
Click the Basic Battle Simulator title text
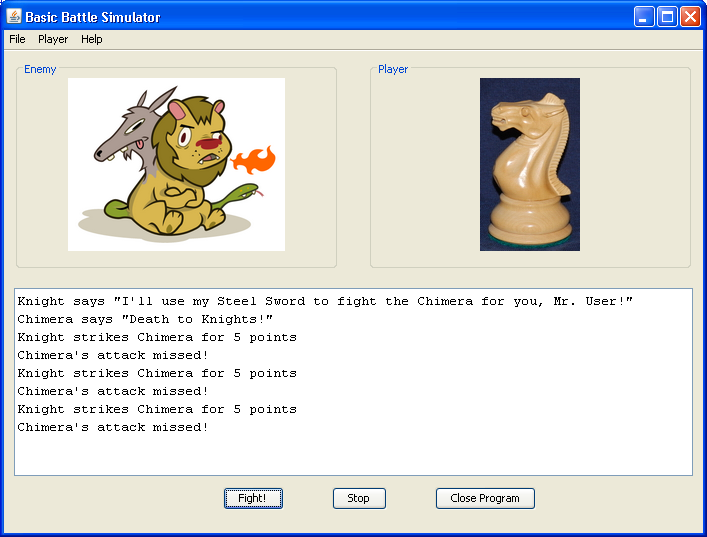point(93,17)
